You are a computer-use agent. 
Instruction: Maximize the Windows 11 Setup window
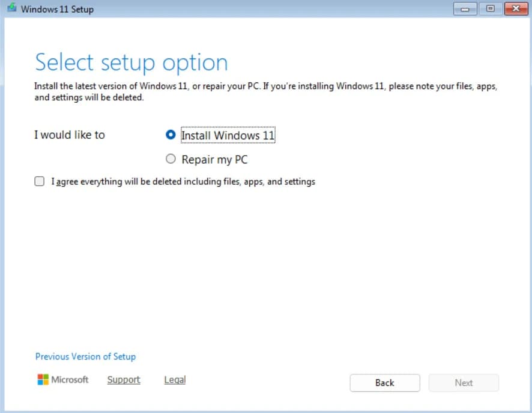tap(490, 8)
